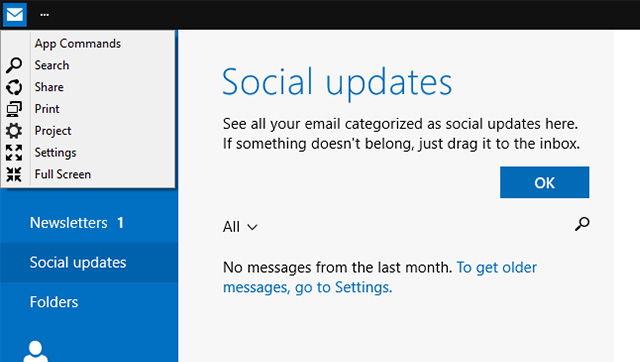Click the gear icon beside Project

(14, 131)
